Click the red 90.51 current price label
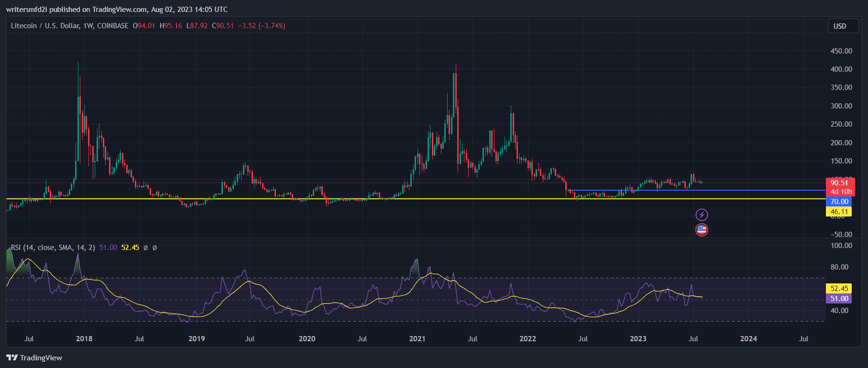 pos(839,183)
